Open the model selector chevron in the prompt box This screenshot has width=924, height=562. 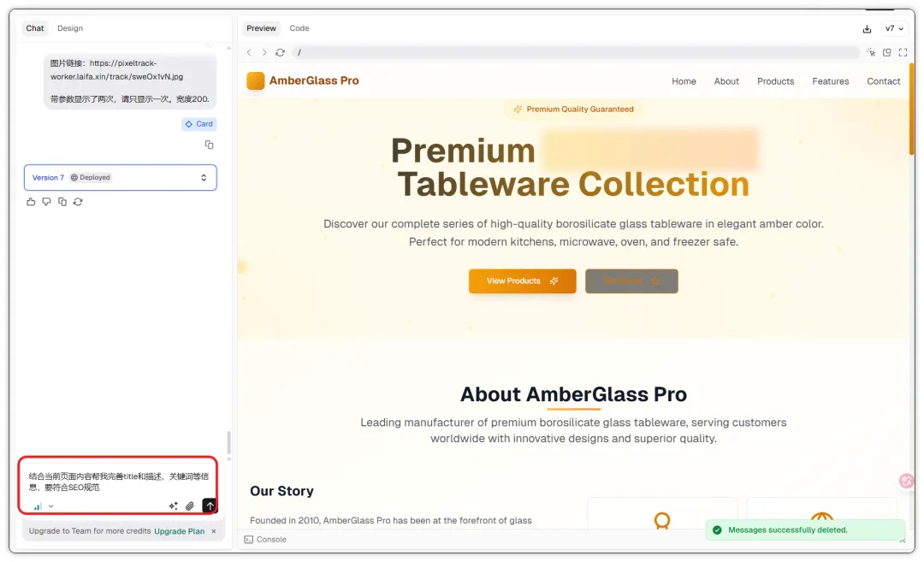point(51,506)
